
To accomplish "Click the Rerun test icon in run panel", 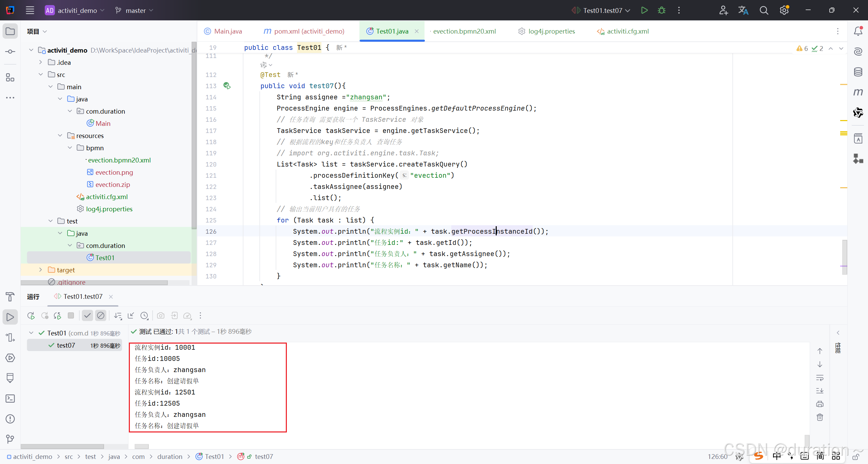I will click(x=31, y=316).
